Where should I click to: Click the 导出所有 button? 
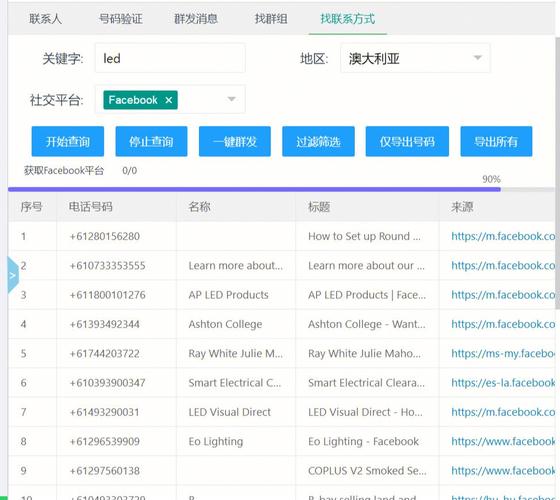click(x=496, y=141)
